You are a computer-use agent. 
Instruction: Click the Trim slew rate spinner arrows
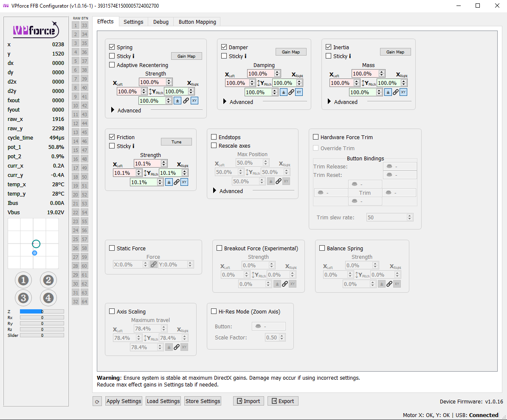pos(409,218)
